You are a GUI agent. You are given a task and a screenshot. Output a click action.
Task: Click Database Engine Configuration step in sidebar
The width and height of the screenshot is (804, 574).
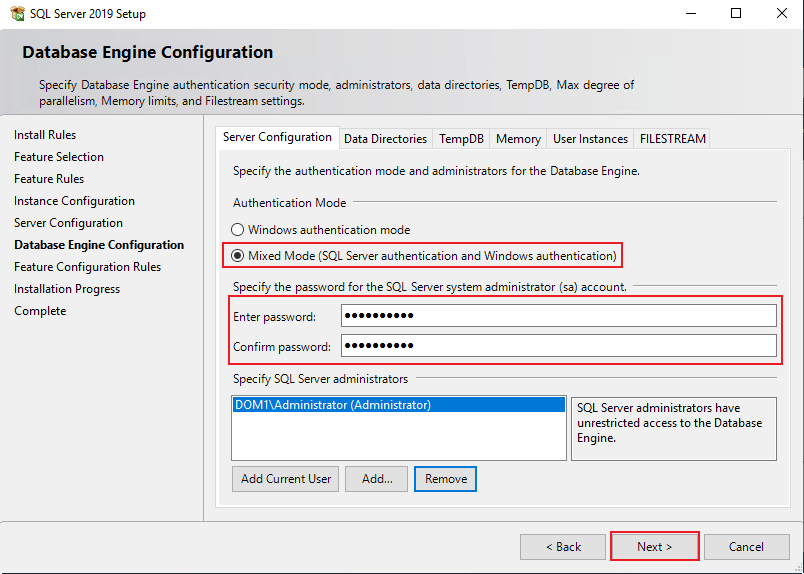[99, 245]
